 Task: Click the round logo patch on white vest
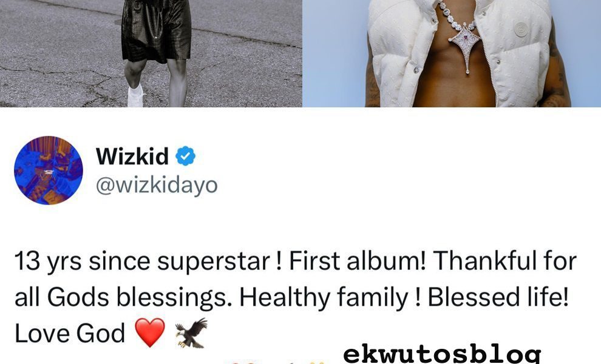(521, 30)
